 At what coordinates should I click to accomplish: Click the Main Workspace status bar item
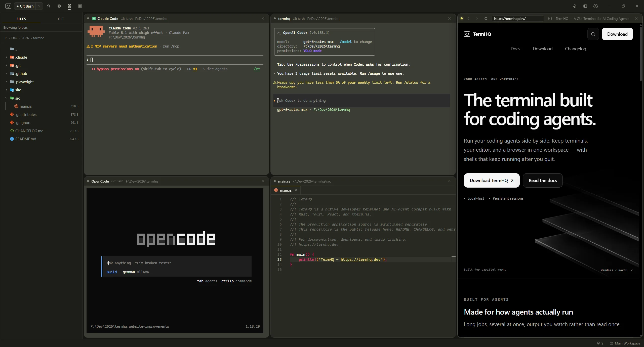pyautogui.click(x=625, y=343)
